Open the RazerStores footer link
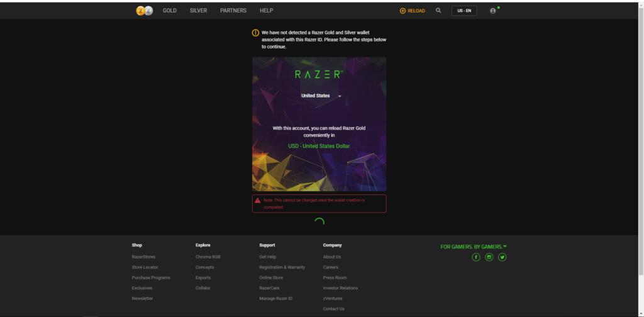 tap(143, 257)
